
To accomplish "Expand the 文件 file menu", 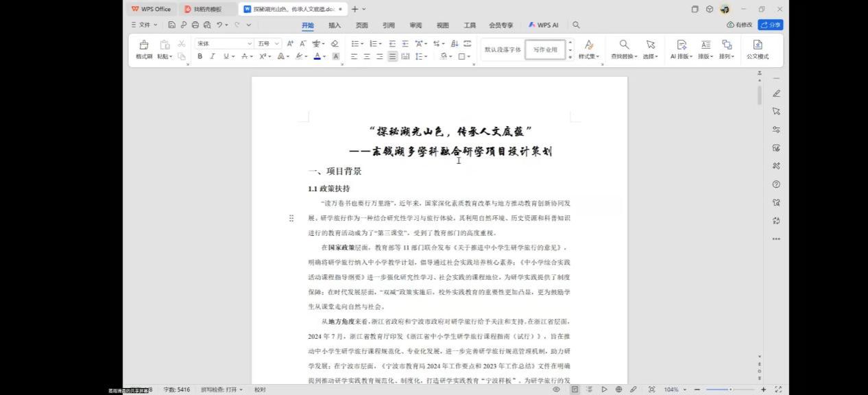I will [x=145, y=25].
